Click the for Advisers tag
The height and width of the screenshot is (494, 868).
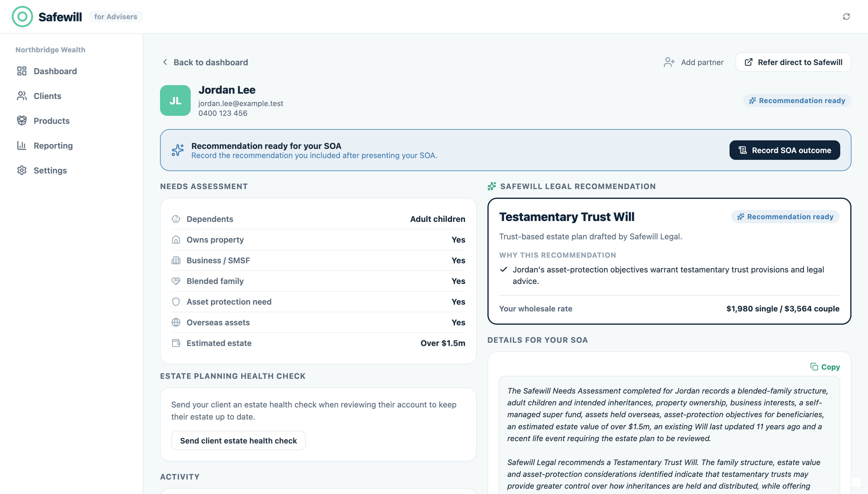pyautogui.click(x=115, y=17)
